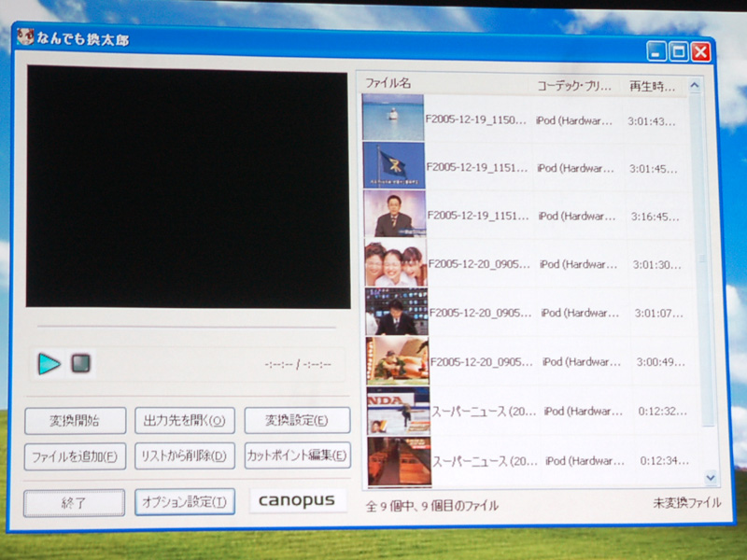Open オプション設定(T) options

click(x=185, y=502)
